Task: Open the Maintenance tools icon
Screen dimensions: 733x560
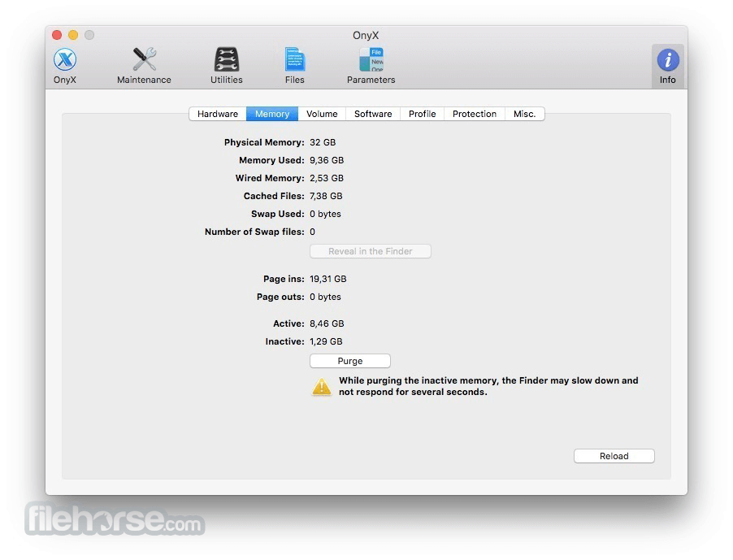Action: pos(144,66)
